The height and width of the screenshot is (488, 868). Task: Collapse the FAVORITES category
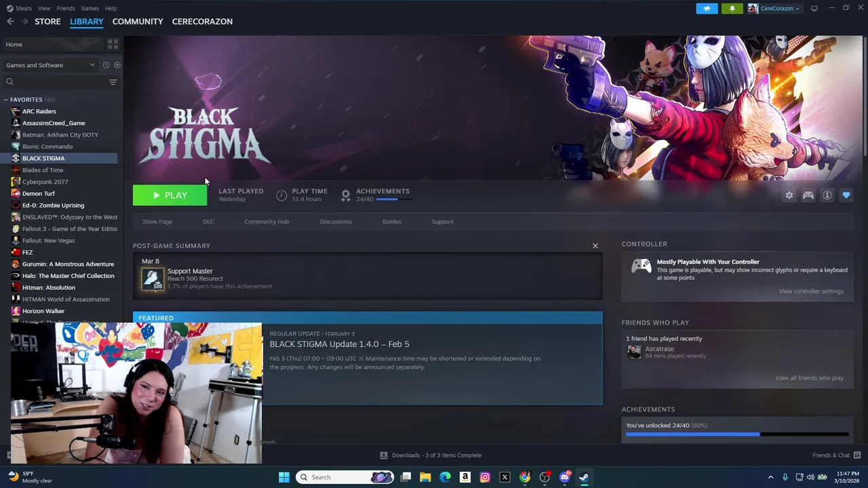point(6,100)
